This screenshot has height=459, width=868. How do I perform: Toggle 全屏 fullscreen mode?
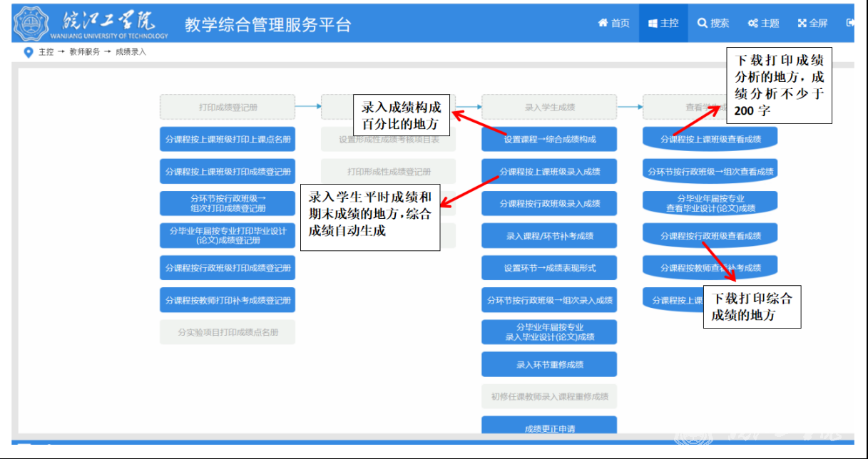pyautogui.click(x=802, y=24)
